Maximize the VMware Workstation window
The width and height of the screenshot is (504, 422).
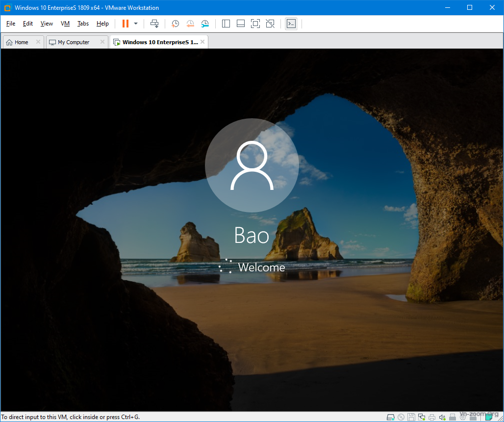470,7
